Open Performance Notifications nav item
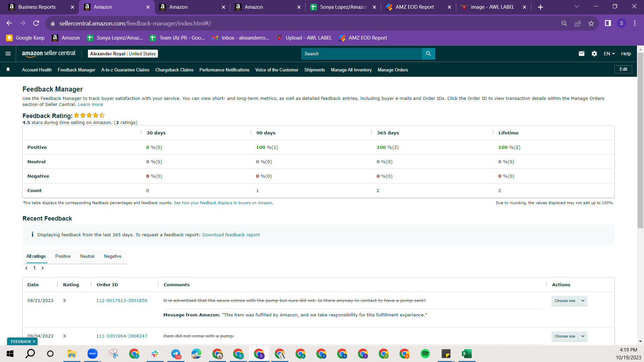The height and width of the screenshot is (362, 644). coord(224,70)
